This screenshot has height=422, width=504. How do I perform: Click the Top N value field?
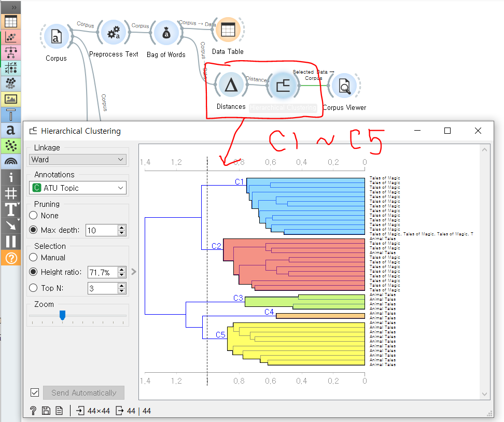103,288
